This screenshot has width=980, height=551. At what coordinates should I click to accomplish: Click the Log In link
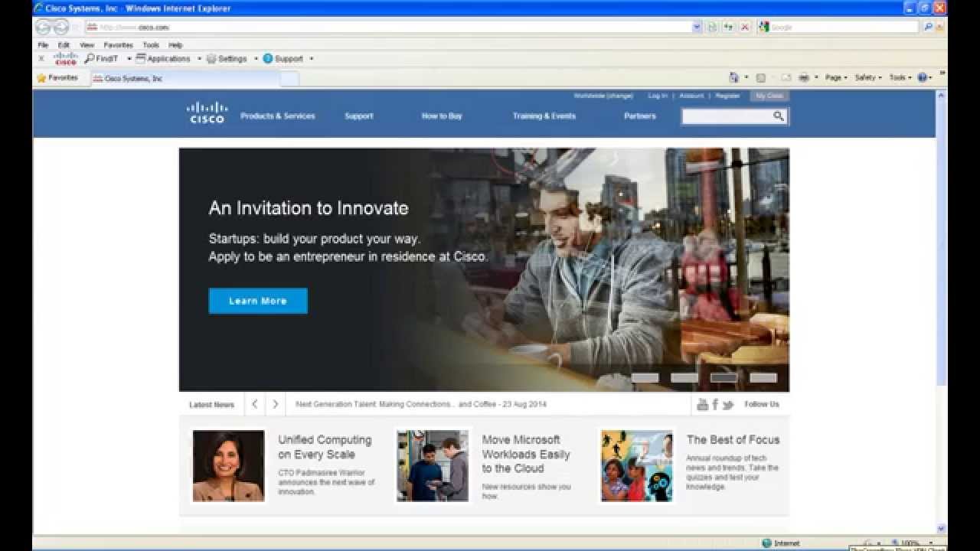658,96
